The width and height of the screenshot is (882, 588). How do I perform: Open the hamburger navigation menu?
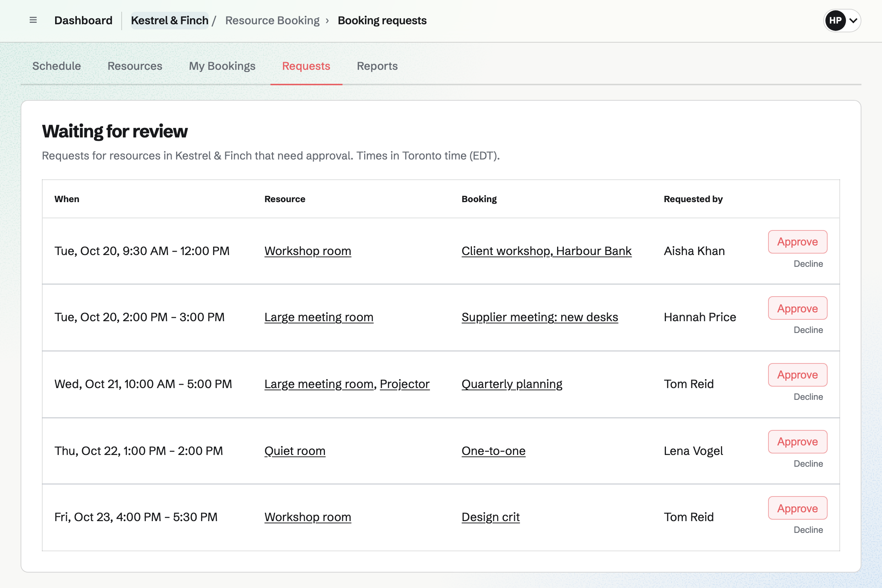33,20
